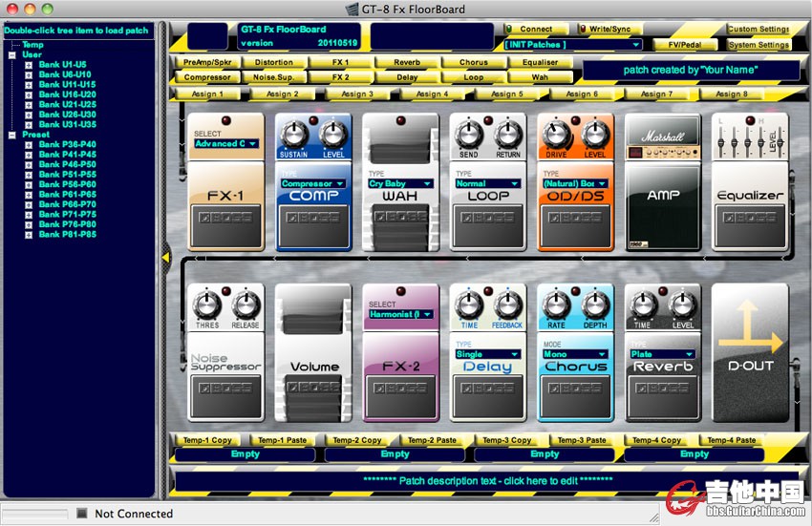Click the COMP SUSTAIN knob
Image resolution: width=812 pixels, height=526 pixels.
(x=294, y=135)
